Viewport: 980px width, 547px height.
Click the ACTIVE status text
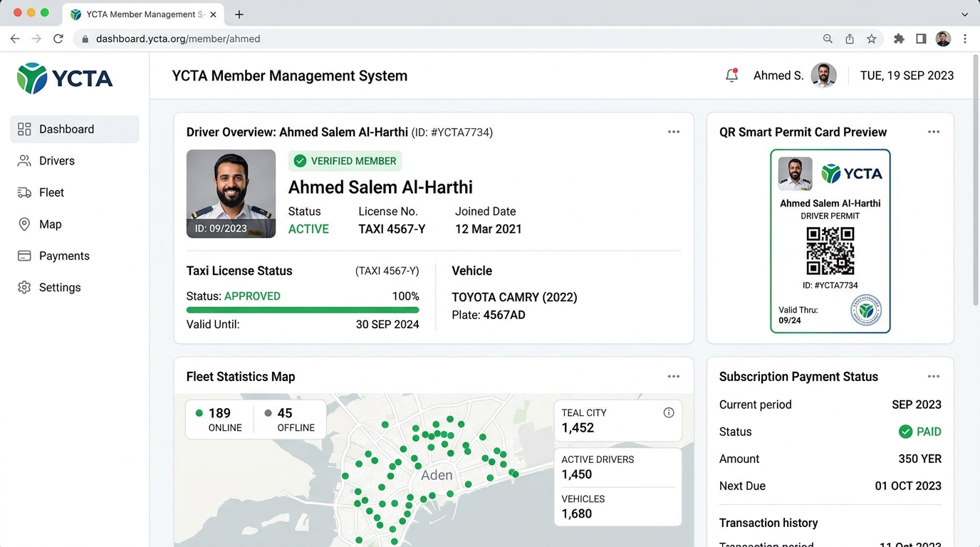308,229
